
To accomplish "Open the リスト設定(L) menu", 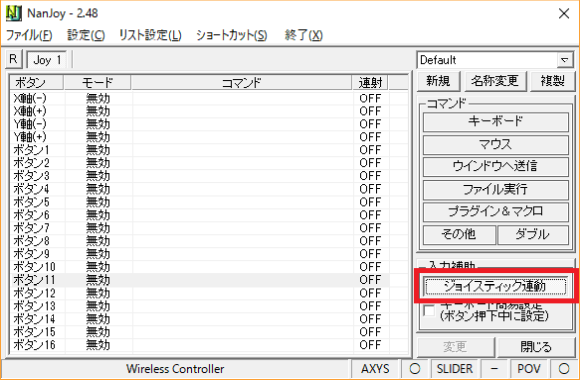I will click(x=150, y=35).
